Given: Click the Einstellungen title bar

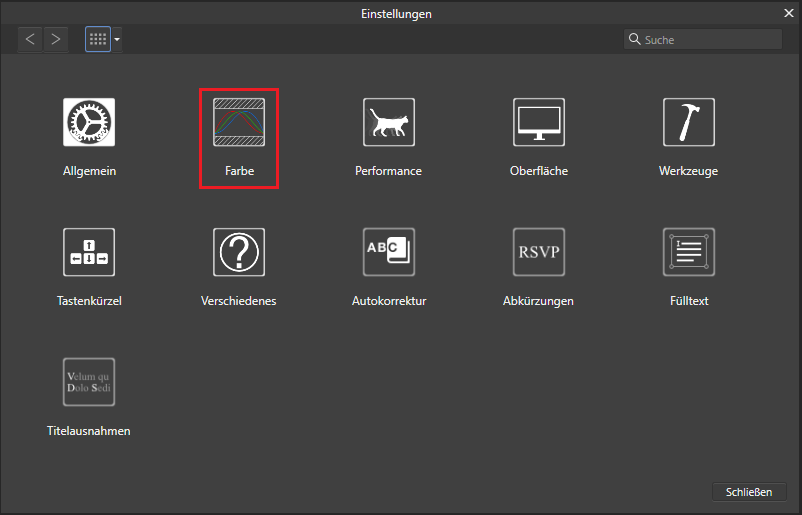Looking at the screenshot, I should coord(400,14).
